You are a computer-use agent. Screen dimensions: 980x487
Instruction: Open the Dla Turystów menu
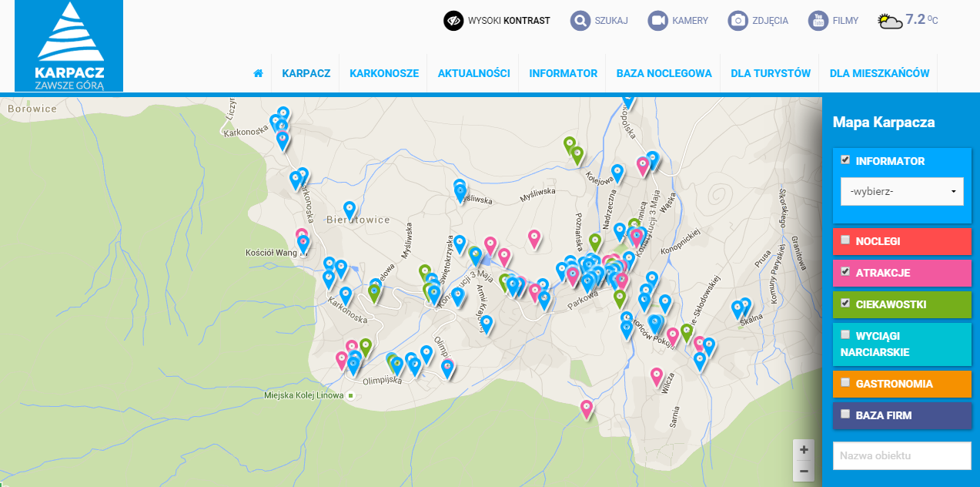coord(771,73)
